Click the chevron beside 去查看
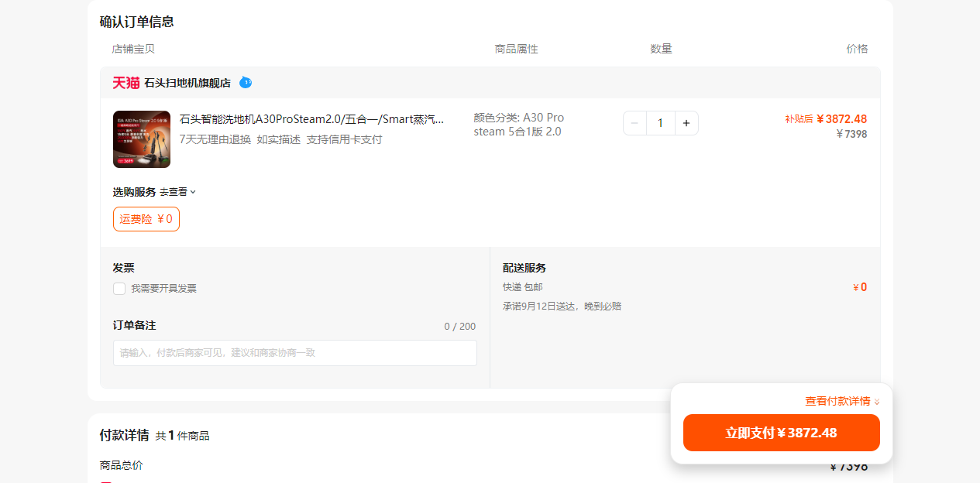980x483 pixels. (x=193, y=192)
